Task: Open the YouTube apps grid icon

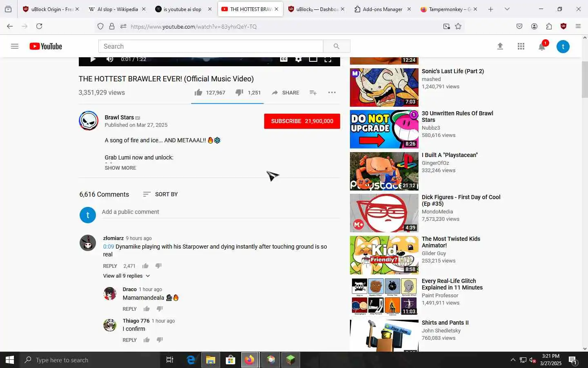Action: [521, 46]
